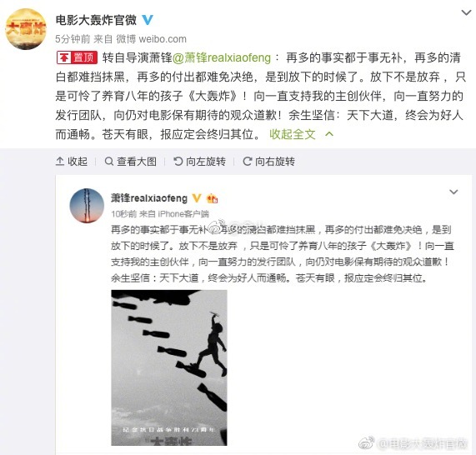
Task: Expand the top post options chevron
Action: point(466,12)
